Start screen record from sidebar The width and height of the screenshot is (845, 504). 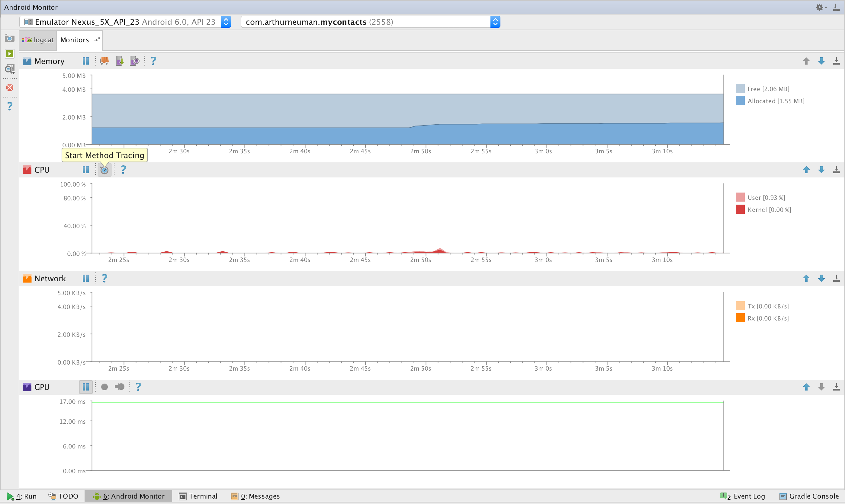click(x=10, y=54)
